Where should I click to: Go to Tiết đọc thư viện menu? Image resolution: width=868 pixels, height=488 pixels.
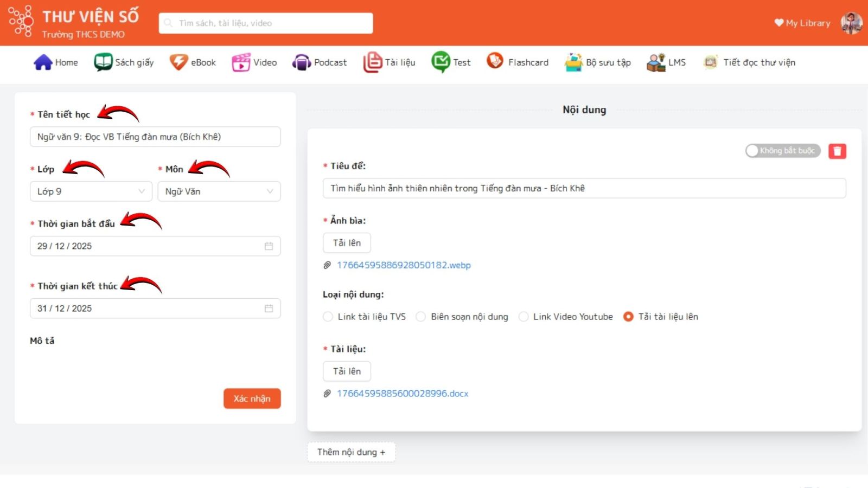tap(749, 62)
